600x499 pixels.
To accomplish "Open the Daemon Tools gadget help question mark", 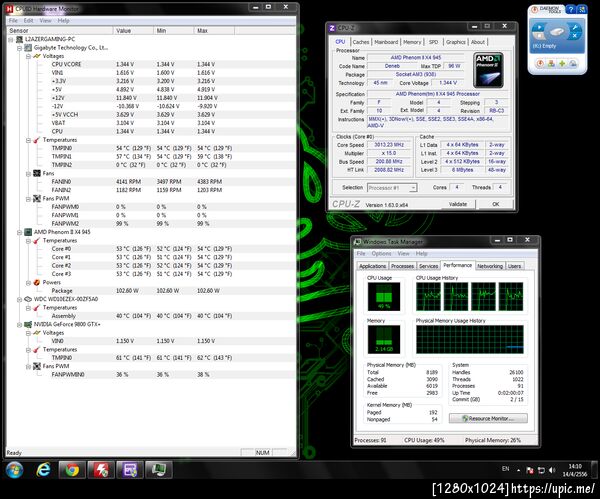I will (571, 10).
